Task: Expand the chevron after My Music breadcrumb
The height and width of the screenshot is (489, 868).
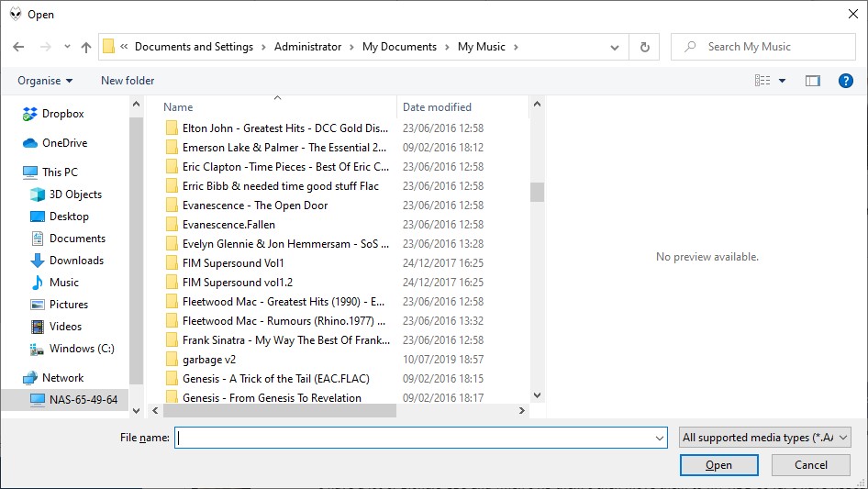Action: tap(516, 47)
